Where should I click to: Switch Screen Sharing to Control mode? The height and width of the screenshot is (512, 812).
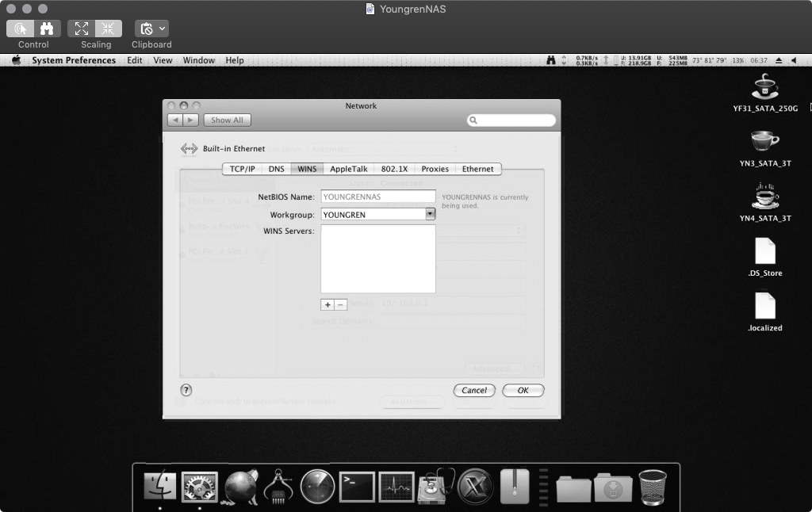20,29
